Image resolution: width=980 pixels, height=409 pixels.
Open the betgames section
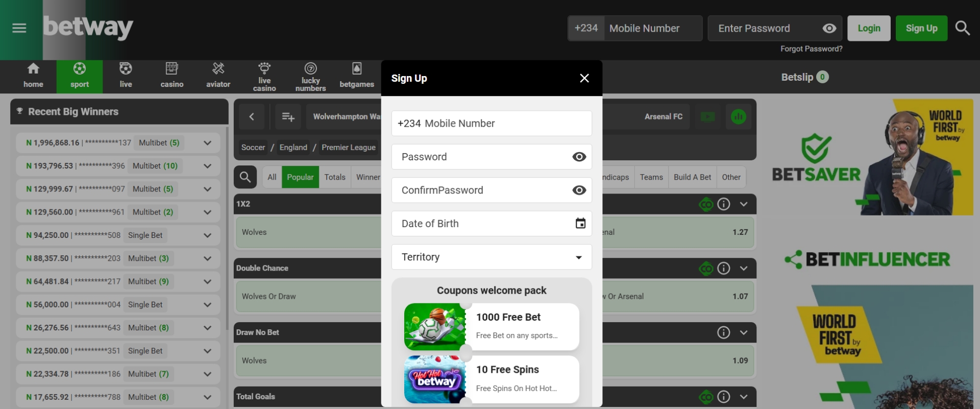[357, 76]
